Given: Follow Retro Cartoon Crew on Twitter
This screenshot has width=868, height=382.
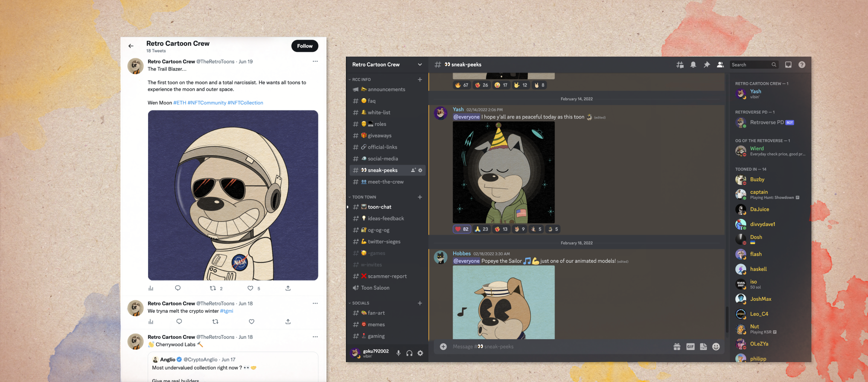Looking at the screenshot, I should pos(304,46).
